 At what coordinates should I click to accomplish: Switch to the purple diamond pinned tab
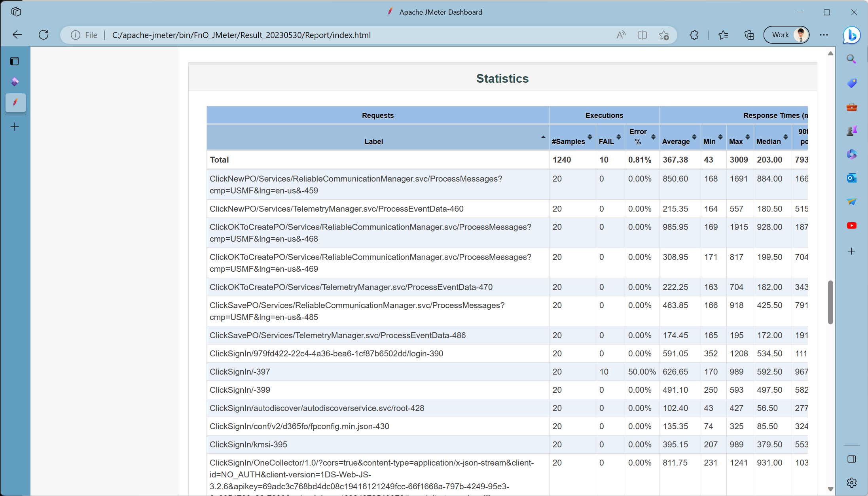15,81
